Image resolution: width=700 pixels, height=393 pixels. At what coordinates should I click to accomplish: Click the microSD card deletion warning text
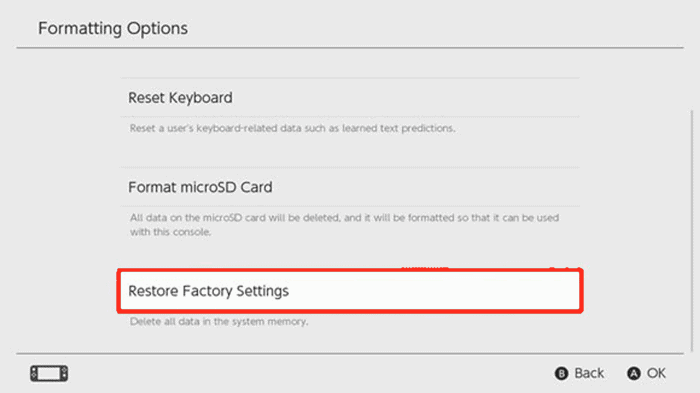coord(344,225)
